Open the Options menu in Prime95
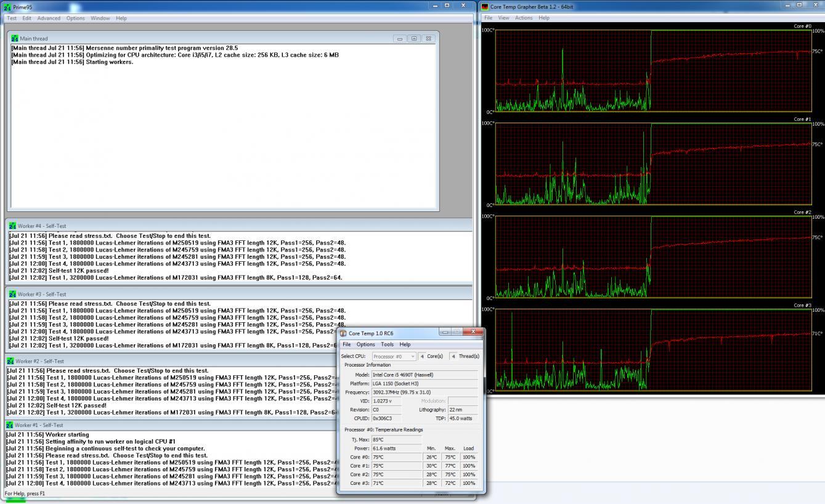This screenshot has width=825, height=504. (76, 18)
